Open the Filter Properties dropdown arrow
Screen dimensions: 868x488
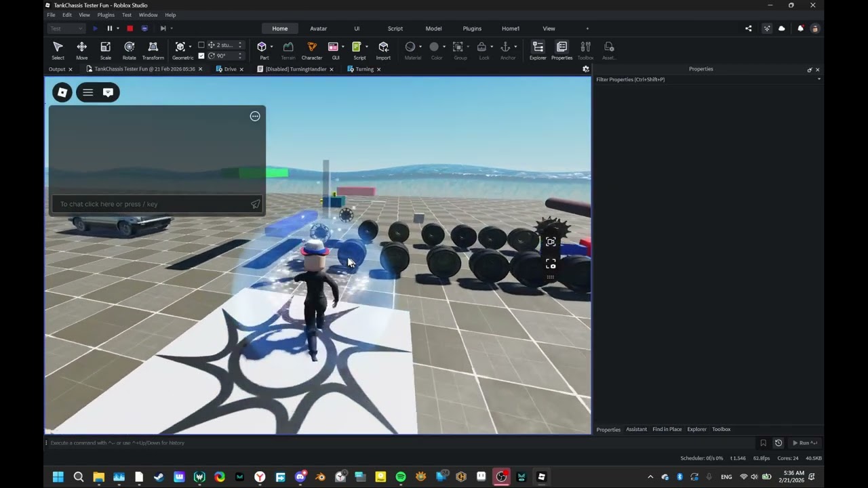818,79
